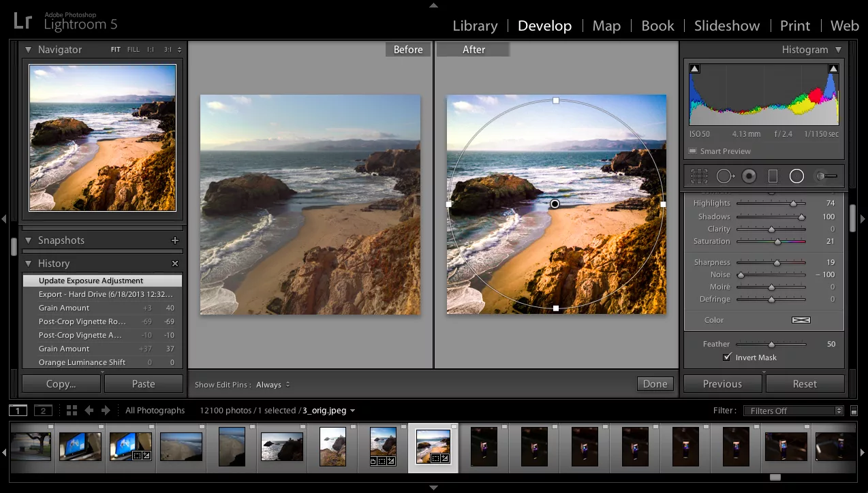Choose the Graduated Filter tool
Screen dimensions: 868x493
773,176
